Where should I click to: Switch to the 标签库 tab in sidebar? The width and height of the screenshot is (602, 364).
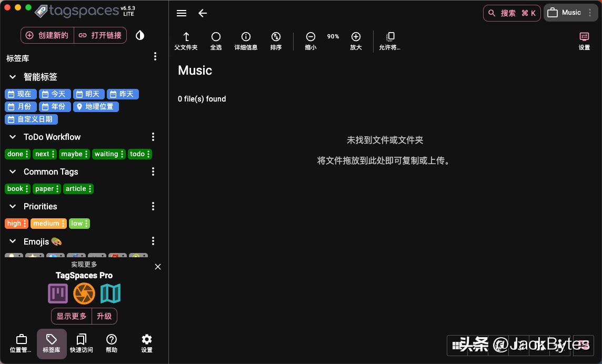pos(52,343)
